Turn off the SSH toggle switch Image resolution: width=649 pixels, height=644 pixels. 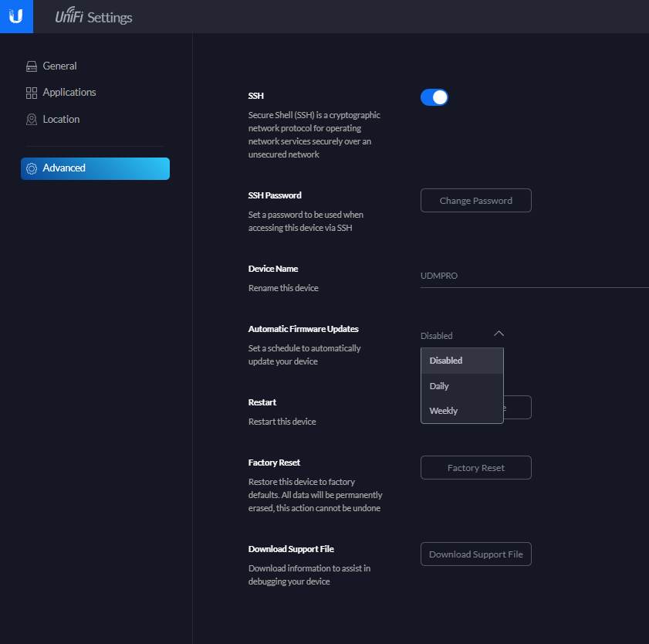coord(434,97)
